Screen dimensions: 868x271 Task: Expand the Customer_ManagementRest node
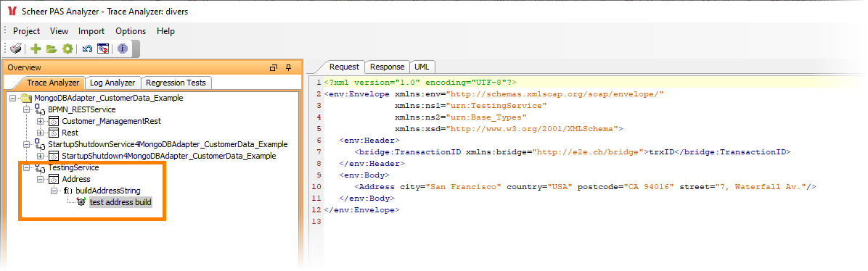point(41,121)
